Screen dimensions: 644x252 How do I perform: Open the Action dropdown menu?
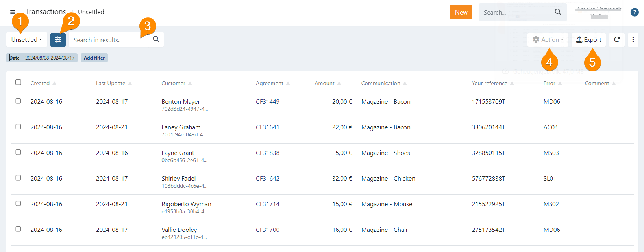pos(548,40)
